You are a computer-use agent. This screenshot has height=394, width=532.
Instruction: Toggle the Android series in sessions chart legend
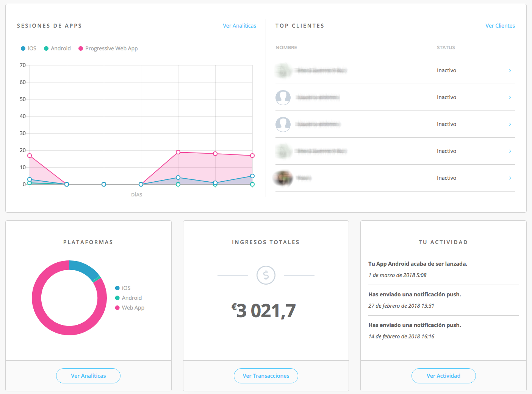[57, 48]
